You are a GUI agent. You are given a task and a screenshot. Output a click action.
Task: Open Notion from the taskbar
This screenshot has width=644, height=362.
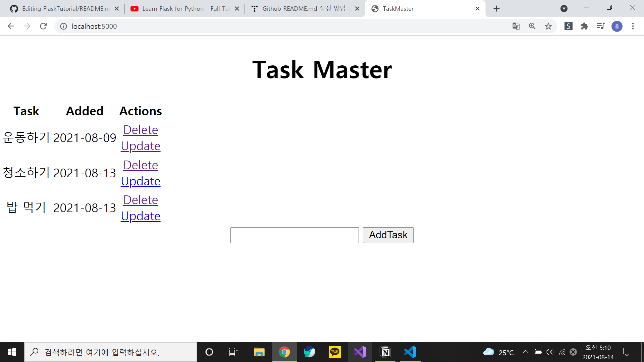(x=385, y=352)
